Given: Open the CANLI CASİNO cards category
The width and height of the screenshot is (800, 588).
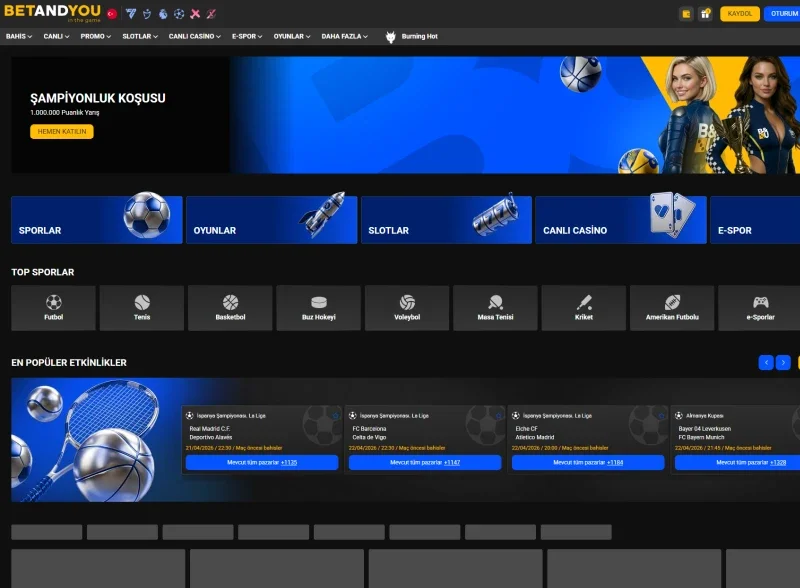Looking at the screenshot, I should click(621, 219).
